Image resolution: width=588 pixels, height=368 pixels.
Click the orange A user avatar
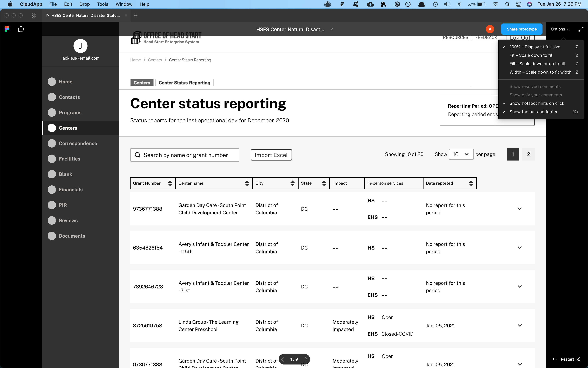point(490,29)
